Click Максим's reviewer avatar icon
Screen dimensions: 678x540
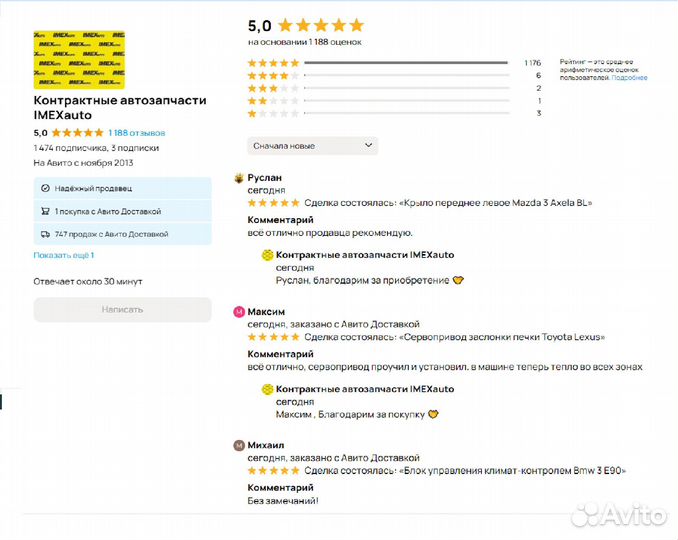tap(239, 312)
